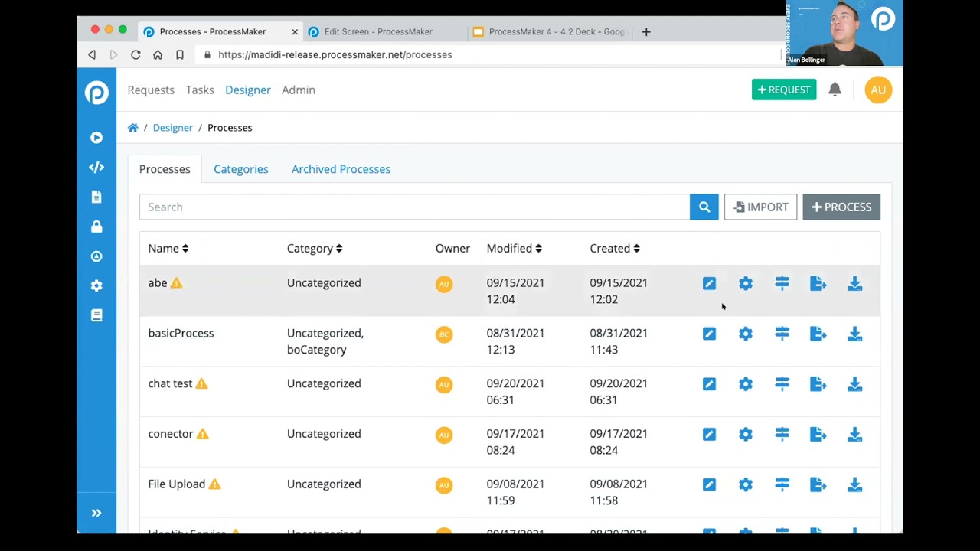This screenshot has height=551, width=980.
Task: Switch to the Archived Processes tab
Action: pos(341,169)
